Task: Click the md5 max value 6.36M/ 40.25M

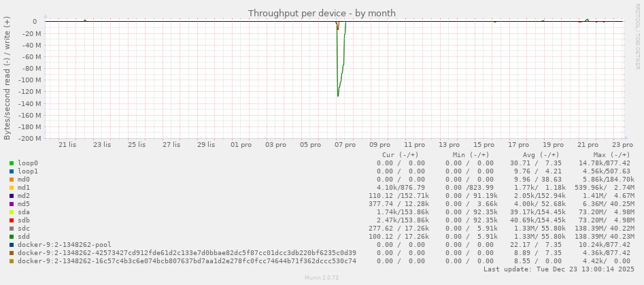Action: (x=609, y=204)
